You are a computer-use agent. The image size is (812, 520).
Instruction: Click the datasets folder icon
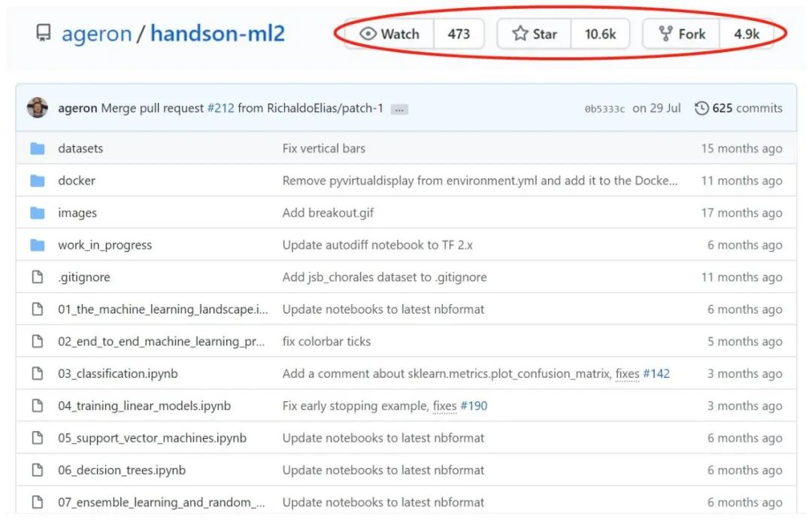[38, 149]
